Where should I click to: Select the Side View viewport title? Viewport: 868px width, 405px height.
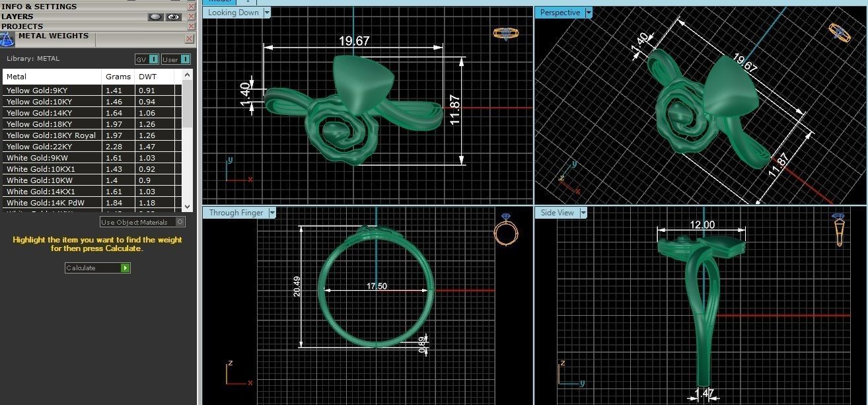pyautogui.click(x=557, y=213)
